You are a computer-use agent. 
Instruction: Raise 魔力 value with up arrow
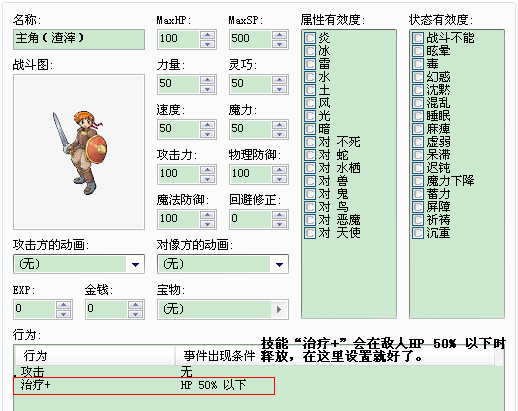coord(279,125)
